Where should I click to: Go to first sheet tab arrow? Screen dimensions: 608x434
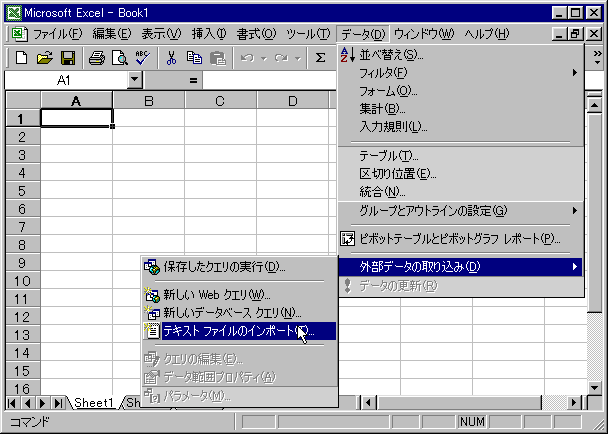click(x=12, y=403)
